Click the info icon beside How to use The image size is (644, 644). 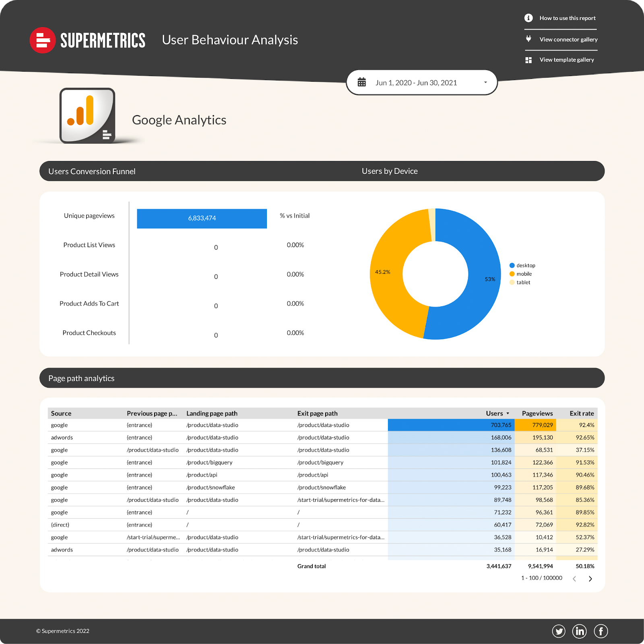click(x=528, y=18)
